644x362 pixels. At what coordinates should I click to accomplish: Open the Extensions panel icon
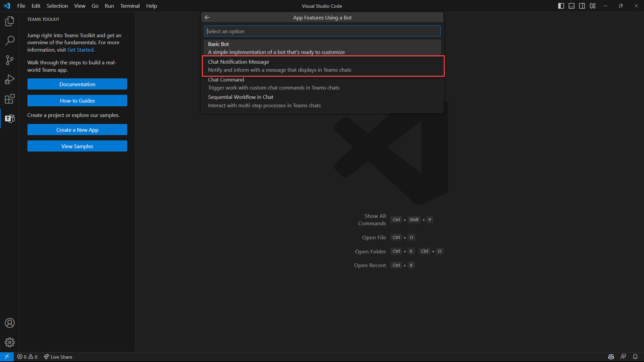click(10, 99)
